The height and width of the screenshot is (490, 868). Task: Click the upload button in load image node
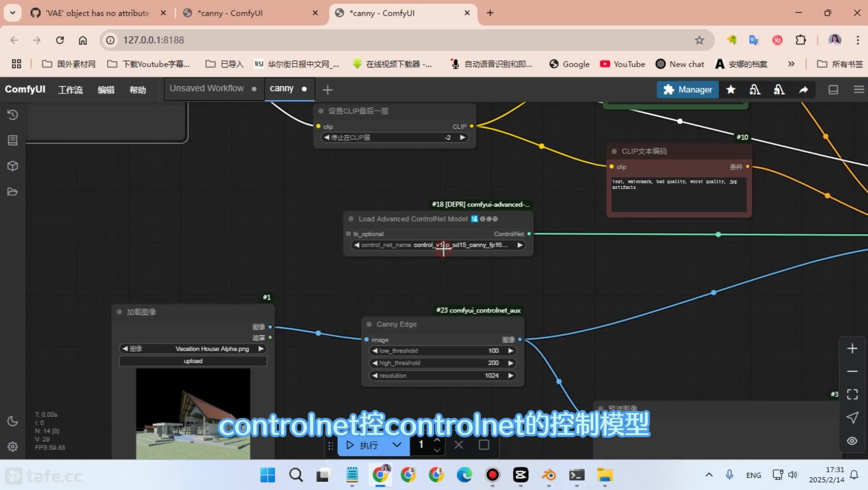coord(193,361)
